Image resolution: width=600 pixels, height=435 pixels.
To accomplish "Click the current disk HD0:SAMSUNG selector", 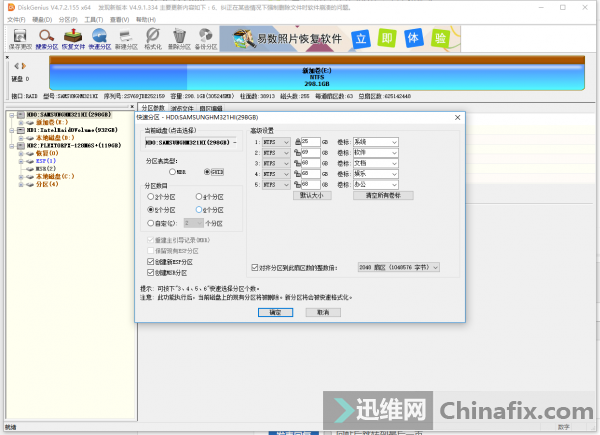I will pos(191,142).
